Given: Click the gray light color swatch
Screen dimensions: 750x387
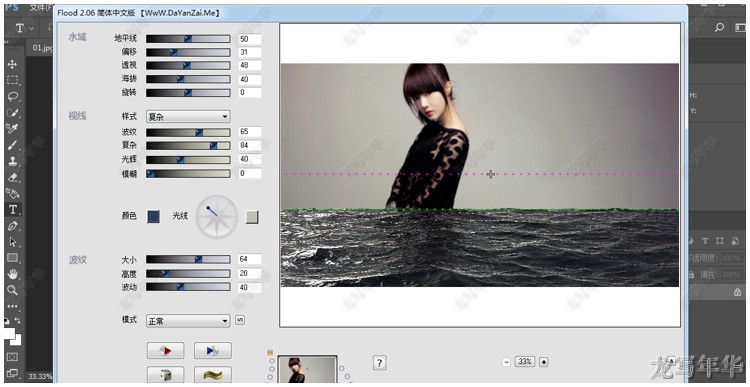Looking at the screenshot, I should pyautogui.click(x=252, y=217).
